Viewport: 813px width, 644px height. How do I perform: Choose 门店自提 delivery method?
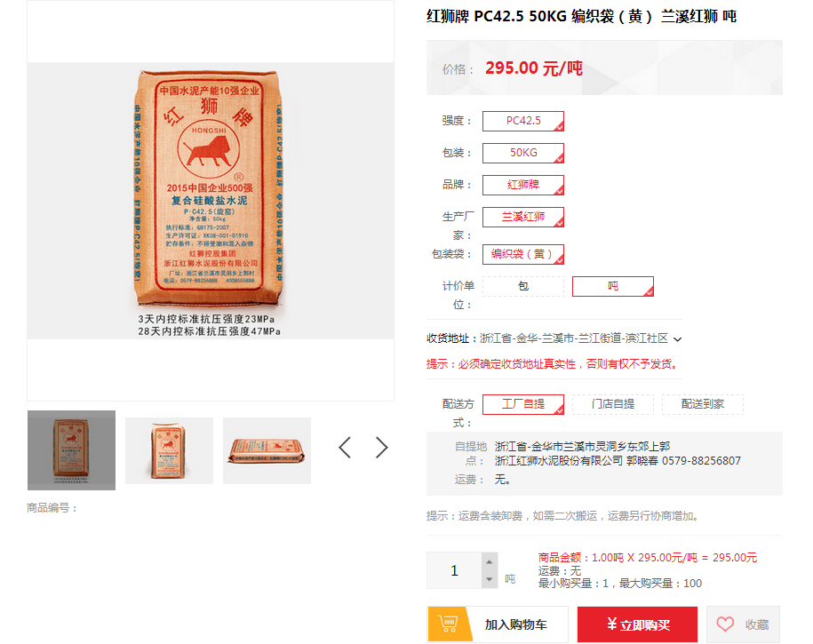pyautogui.click(x=613, y=404)
